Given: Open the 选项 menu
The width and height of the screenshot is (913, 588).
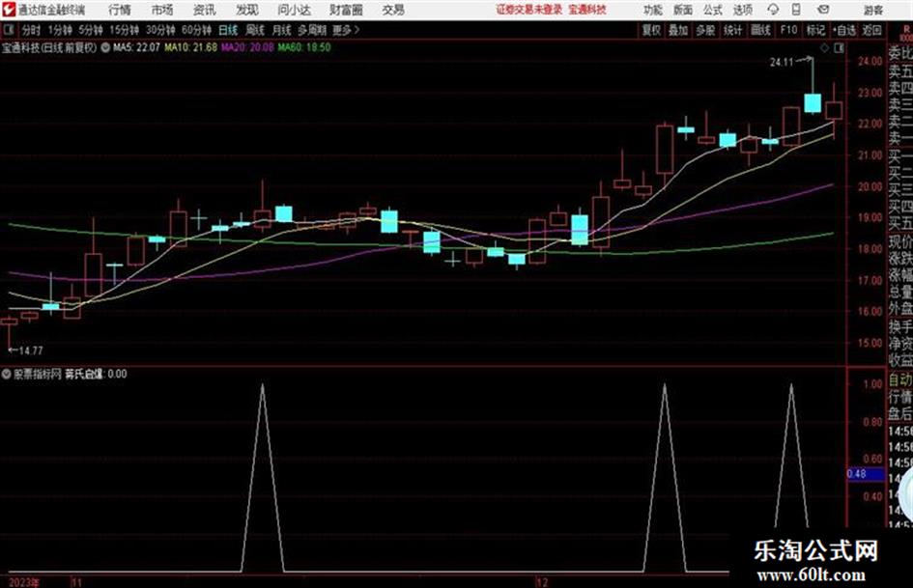Looking at the screenshot, I should point(742,10).
